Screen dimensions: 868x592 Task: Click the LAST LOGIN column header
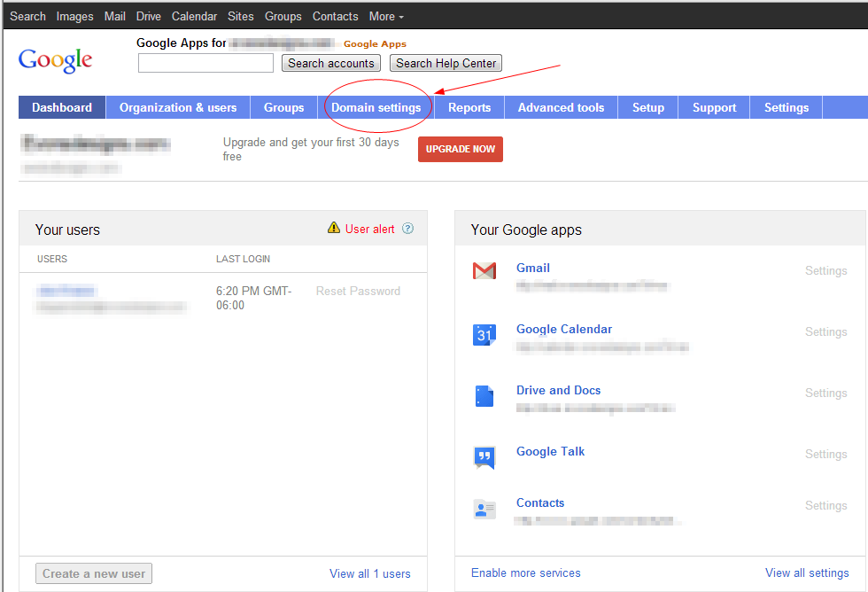coord(243,259)
